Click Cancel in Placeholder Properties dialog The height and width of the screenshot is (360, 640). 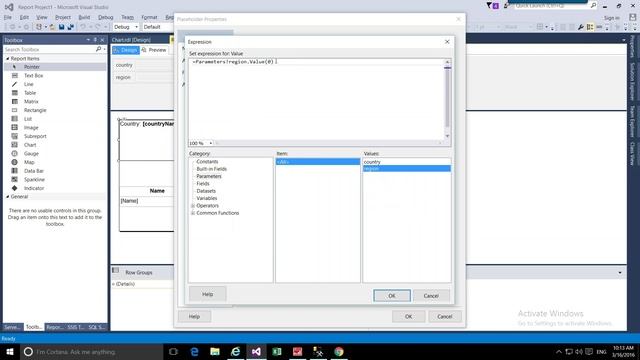[x=444, y=316]
